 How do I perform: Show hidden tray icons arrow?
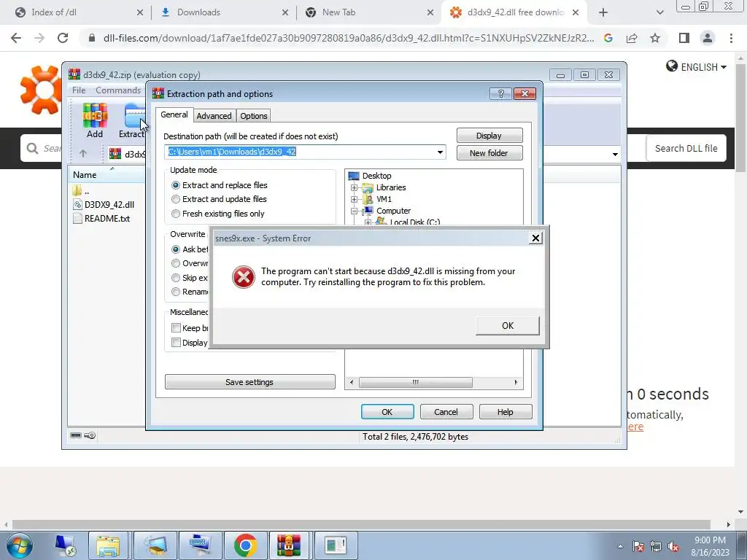620,547
